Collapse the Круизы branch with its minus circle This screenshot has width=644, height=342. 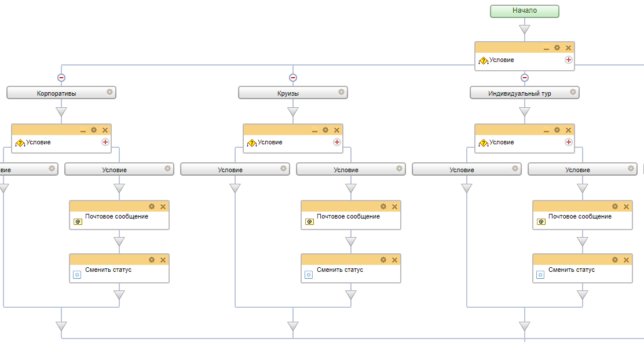pyautogui.click(x=293, y=77)
